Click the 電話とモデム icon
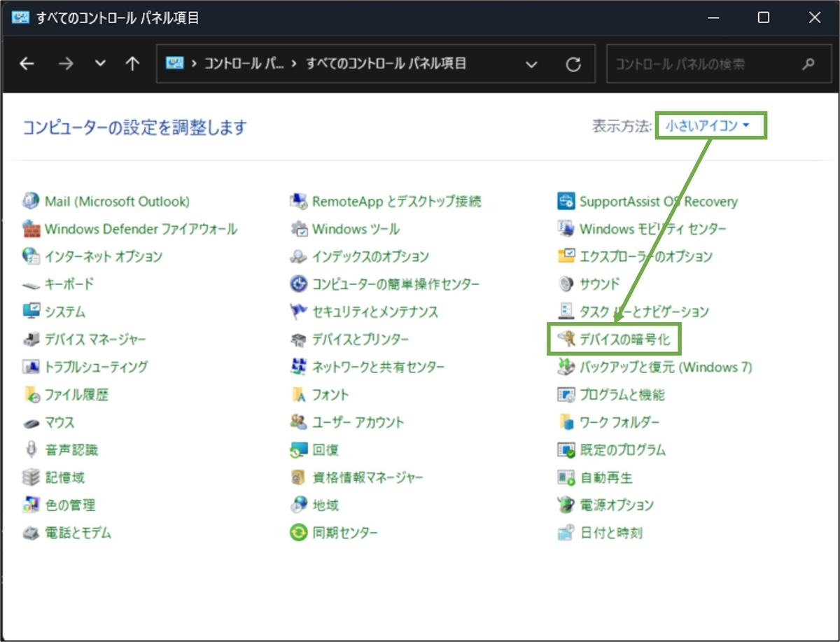 click(x=31, y=533)
